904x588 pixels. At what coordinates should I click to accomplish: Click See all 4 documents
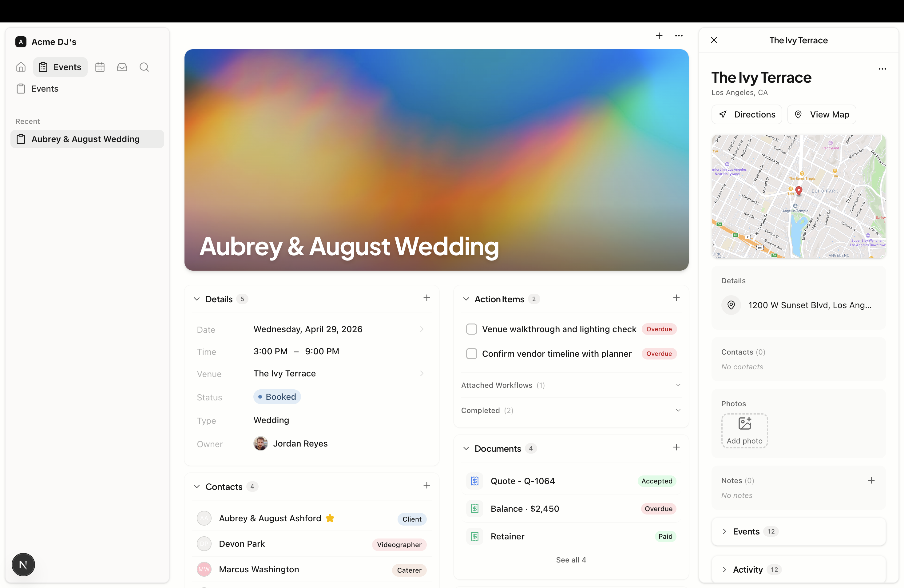(571, 560)
